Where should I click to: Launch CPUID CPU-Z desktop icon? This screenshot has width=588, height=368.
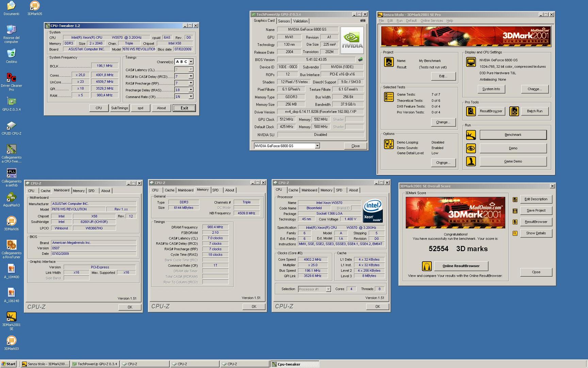11,128
